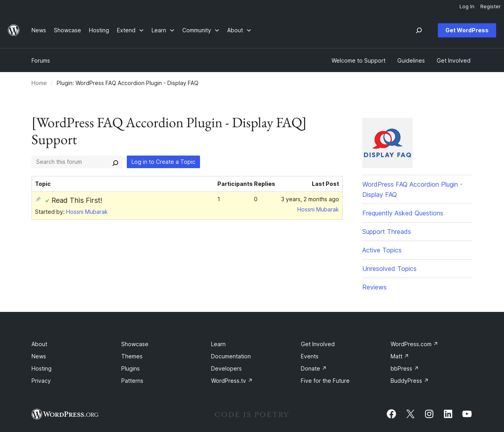This screenshot has height=432, width=504.
Task: Open X (Twitter) icon in footer
Action: [x=410, y=414]
